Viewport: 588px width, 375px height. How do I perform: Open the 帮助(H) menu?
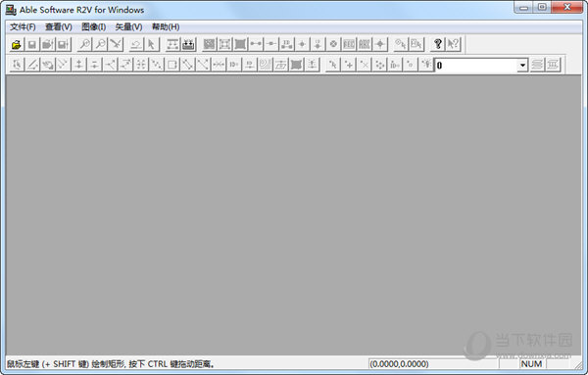[166, 27]
